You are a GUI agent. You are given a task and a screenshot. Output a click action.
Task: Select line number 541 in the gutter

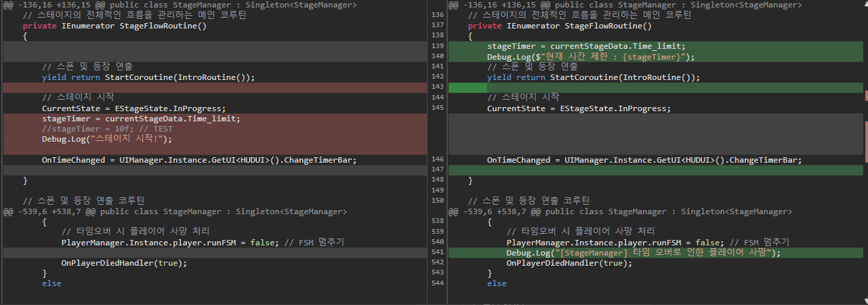pos(437,253)
